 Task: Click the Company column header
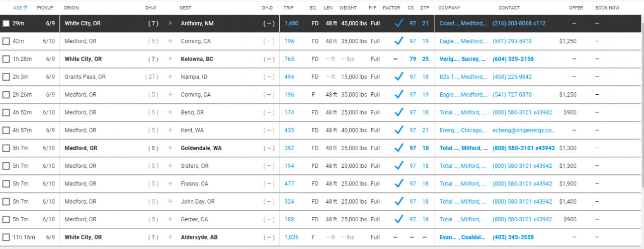pos(449,8)
